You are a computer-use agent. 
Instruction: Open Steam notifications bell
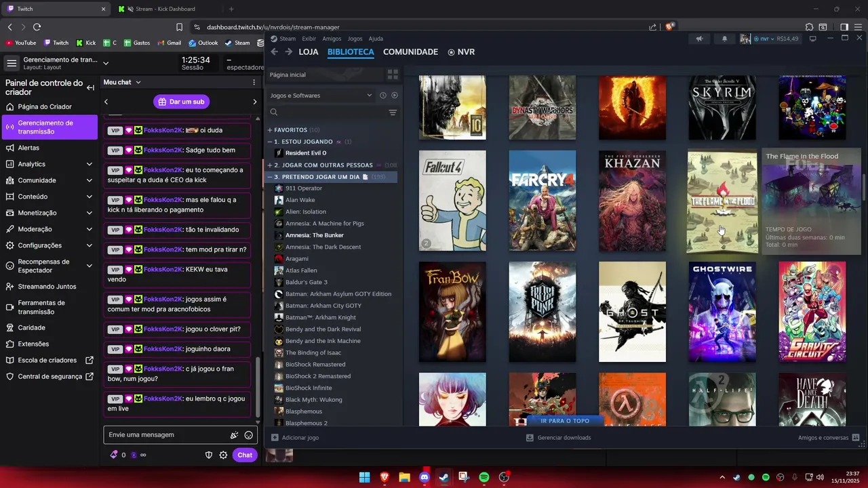click(724, 39)
